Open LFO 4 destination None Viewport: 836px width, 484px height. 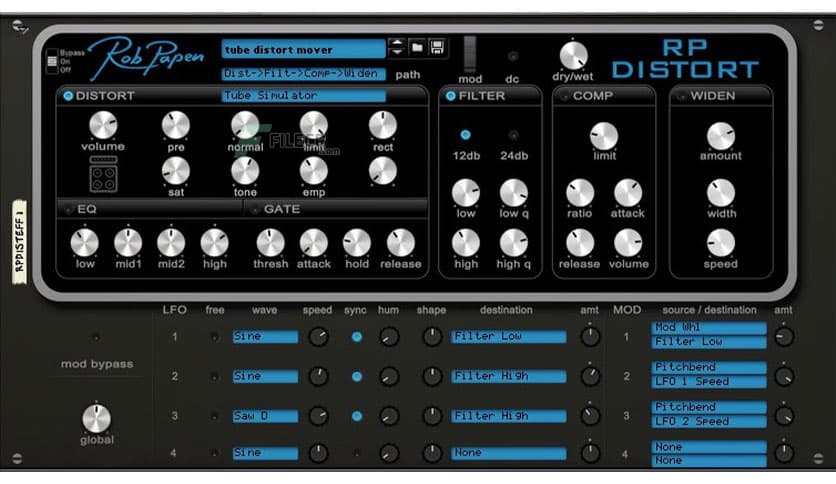click(x=508, y=453)
